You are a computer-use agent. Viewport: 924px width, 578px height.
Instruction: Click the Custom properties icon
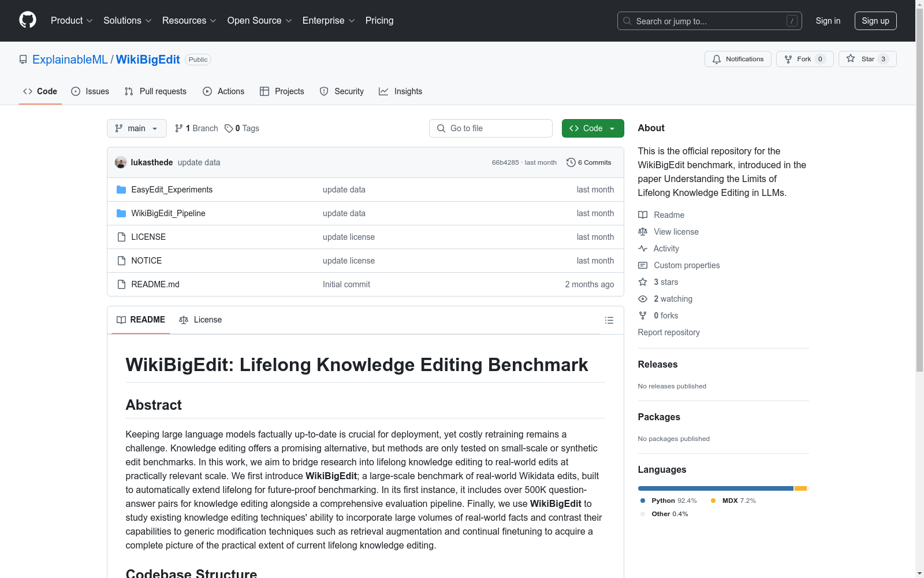[x=643, y=265]
